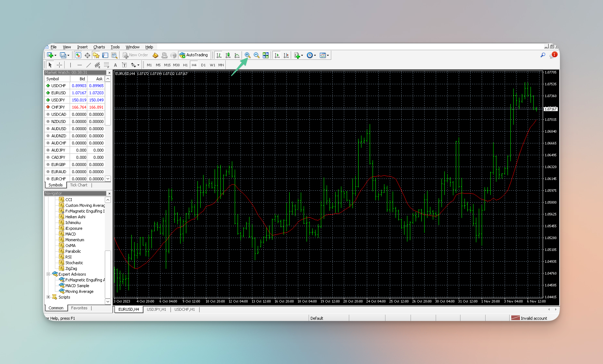
Task: Select the M15 timeframe button
Action: 167,65
